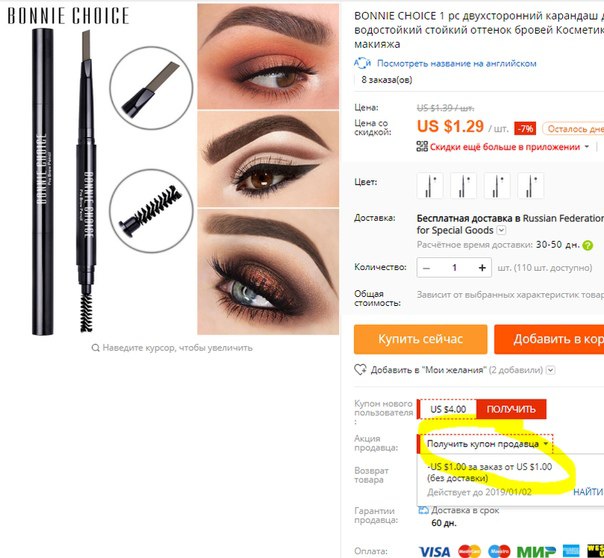Click the heart wishlist icon
The height and width of the screenshot is (558, 604).
[x=361, y=370]
